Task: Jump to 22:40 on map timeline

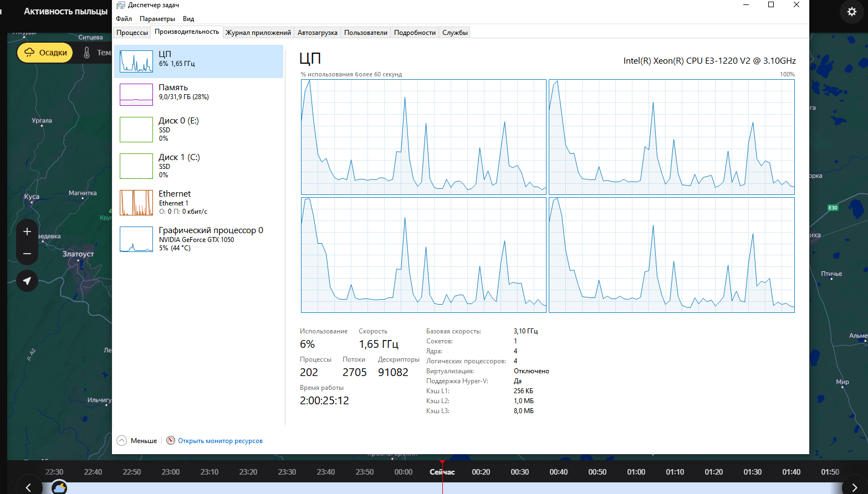Action: click(x=93, y=472)
